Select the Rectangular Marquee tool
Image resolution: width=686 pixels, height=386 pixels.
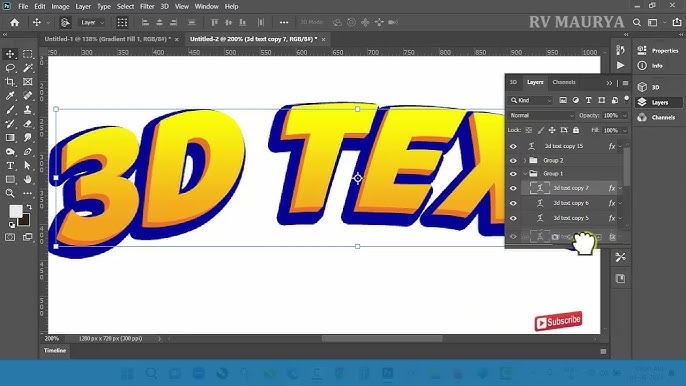28,54
